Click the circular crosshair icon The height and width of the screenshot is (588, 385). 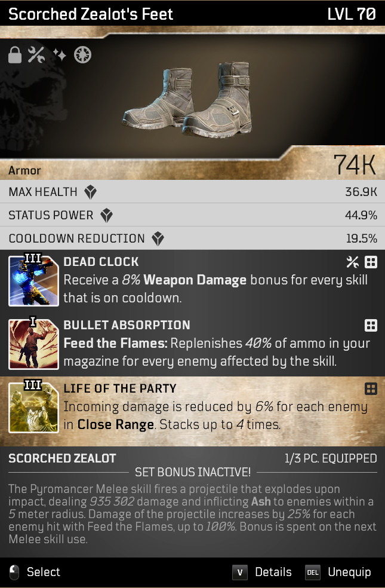[82, 55]
